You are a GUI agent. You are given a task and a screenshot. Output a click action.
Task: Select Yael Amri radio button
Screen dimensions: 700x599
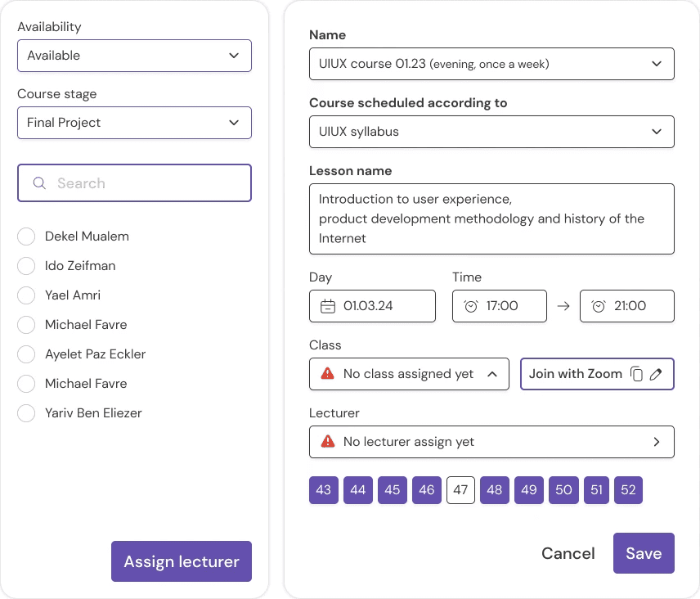(26, 295)
